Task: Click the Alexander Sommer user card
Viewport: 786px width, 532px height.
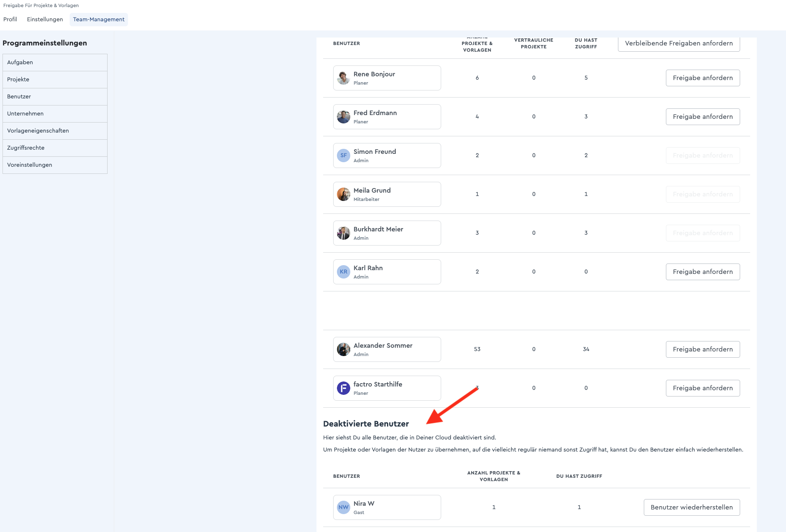Action: [387, 349]
